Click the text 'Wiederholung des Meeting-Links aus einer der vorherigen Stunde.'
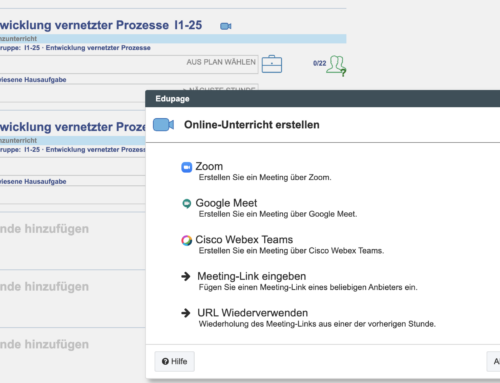This screenshot has height=383, width=500. click(x=317, y=324)
